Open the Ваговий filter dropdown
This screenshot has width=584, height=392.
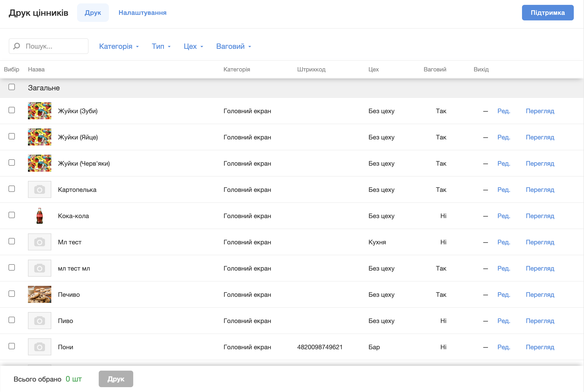click(233, 46)
